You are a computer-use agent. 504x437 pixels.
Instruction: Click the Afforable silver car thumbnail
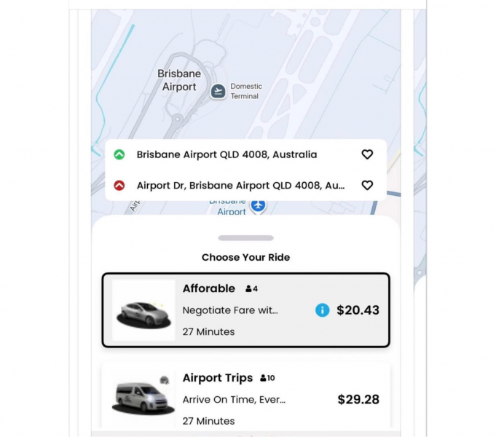pyautogui.click(x=144, y=311)
